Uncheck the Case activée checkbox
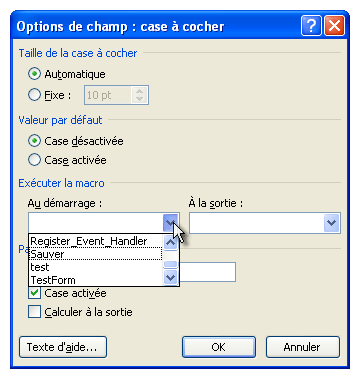The height and width of the screenshot is (380, 360). (x=34, y=293)
